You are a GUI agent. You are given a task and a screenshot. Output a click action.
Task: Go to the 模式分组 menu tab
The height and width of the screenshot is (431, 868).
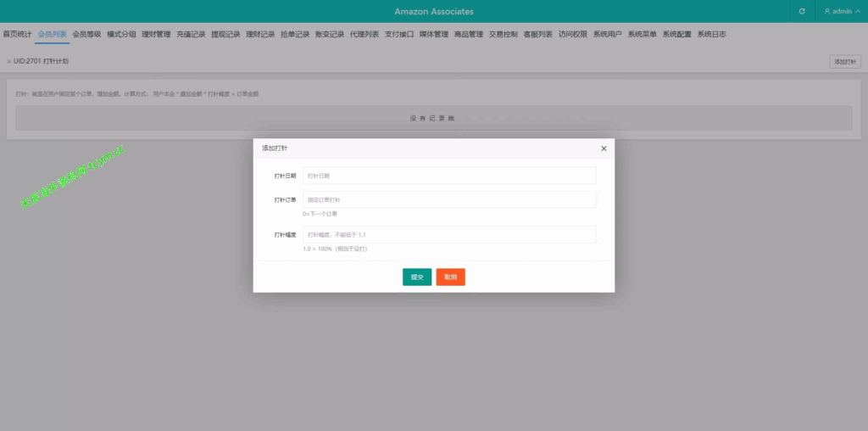(x=122, y=34)
